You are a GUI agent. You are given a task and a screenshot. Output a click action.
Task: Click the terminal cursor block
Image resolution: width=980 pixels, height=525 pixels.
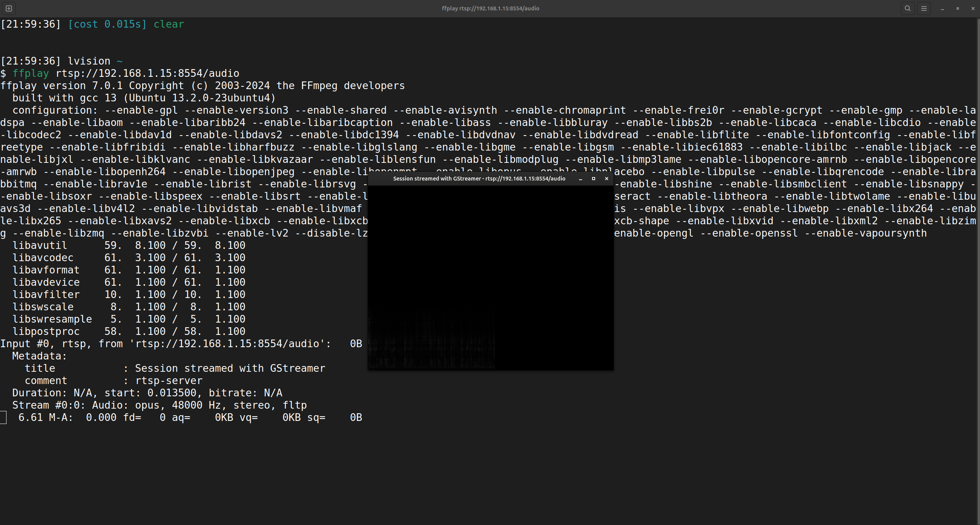click(3, 417)
